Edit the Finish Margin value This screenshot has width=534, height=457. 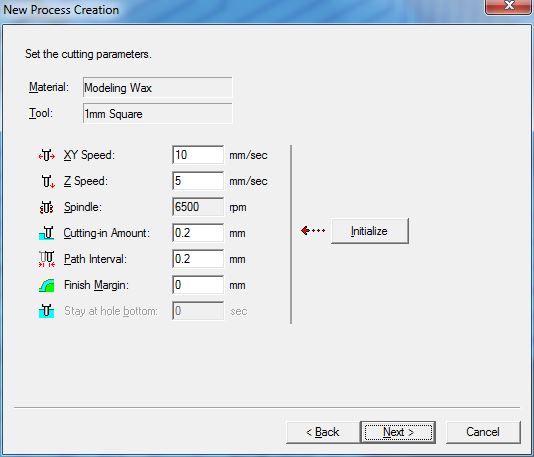pyautogui.click(x=198, y=285)
